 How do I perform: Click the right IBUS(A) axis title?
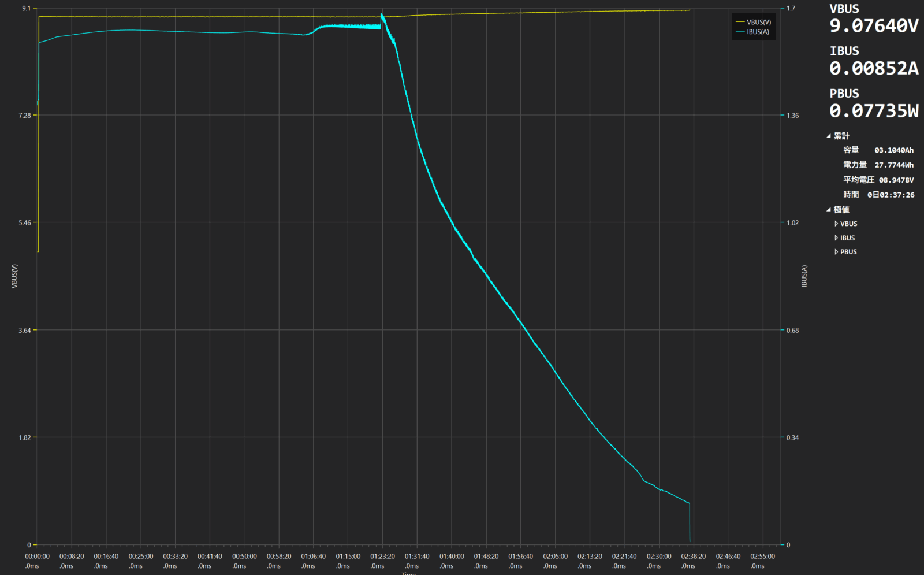[804, 276]
